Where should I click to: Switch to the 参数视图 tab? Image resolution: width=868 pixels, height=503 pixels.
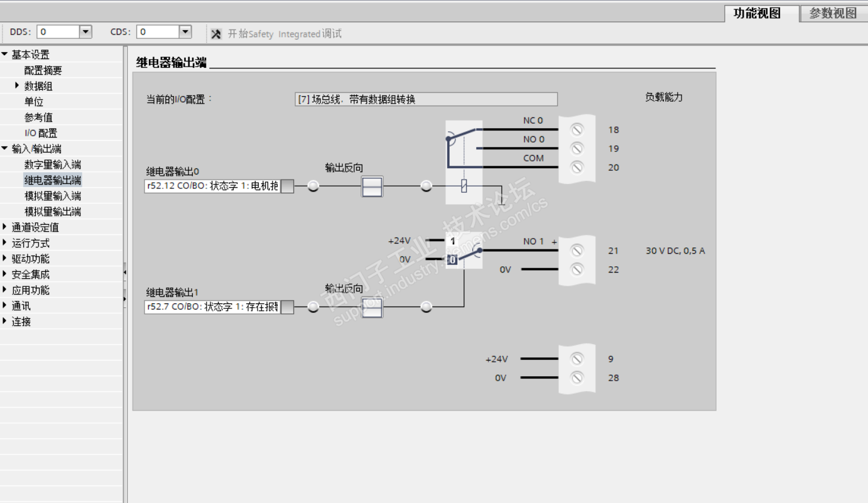pyautogui.click(x=833, y=13)
